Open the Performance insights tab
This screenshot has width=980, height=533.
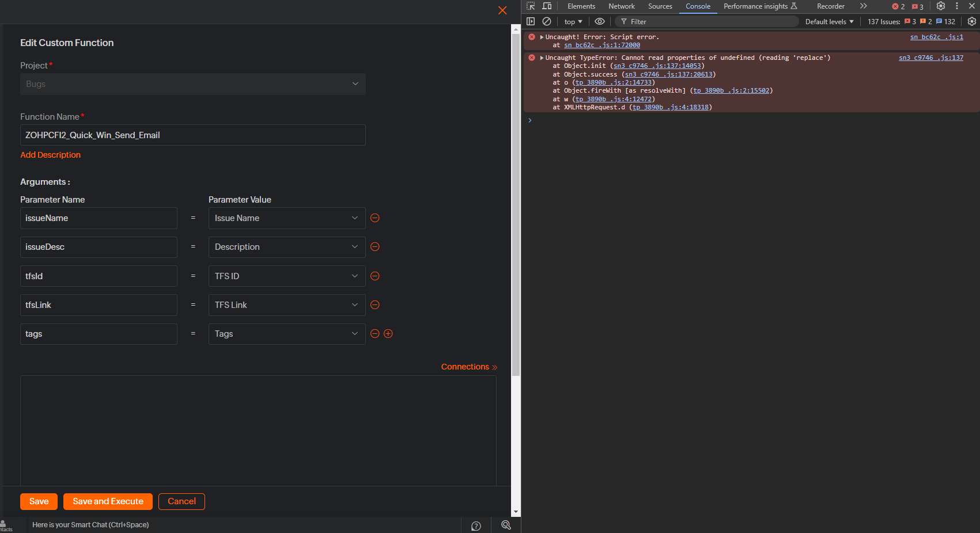tap(760, 6)
